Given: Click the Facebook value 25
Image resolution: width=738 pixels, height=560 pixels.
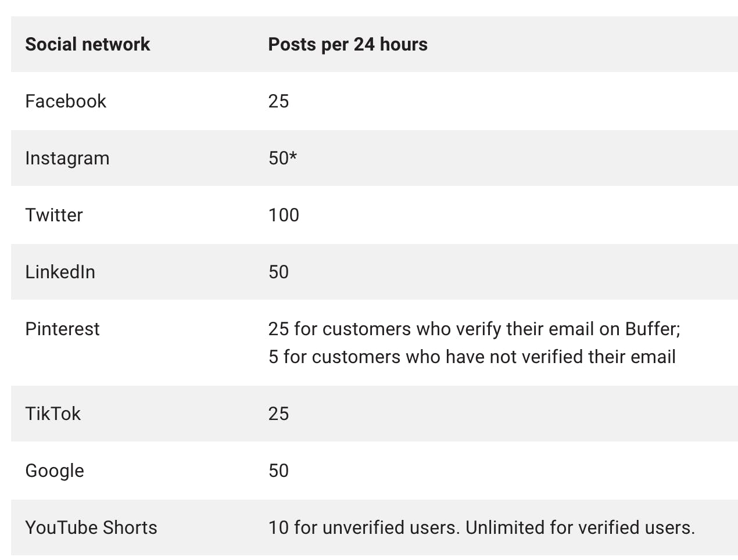Looking at the screenshot, I should pos(278,101).
